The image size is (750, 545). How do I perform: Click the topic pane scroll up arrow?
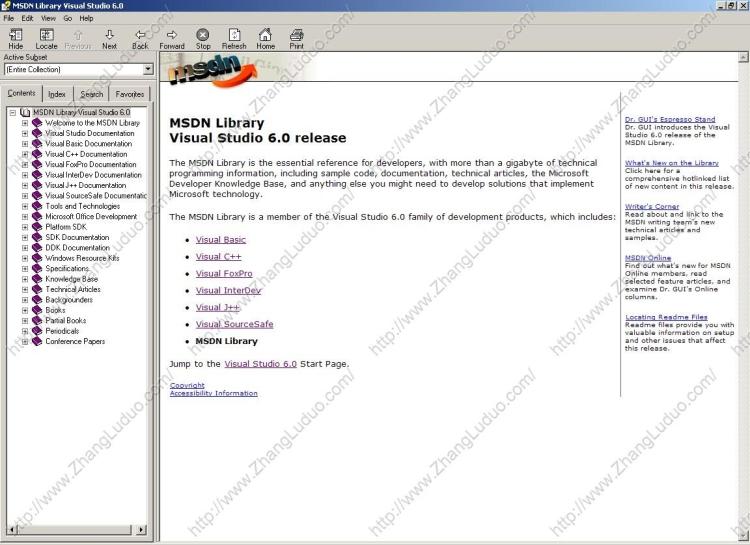pos(743,57)
